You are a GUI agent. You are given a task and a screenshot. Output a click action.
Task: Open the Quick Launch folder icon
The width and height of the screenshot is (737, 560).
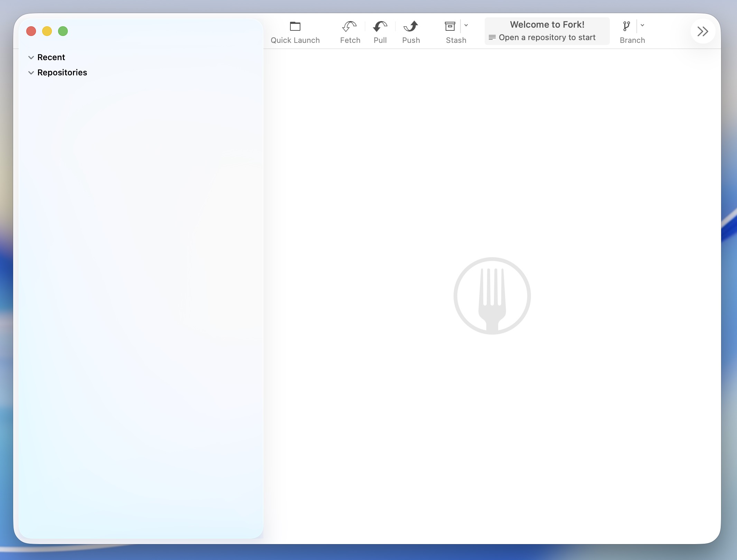point(295,26)
